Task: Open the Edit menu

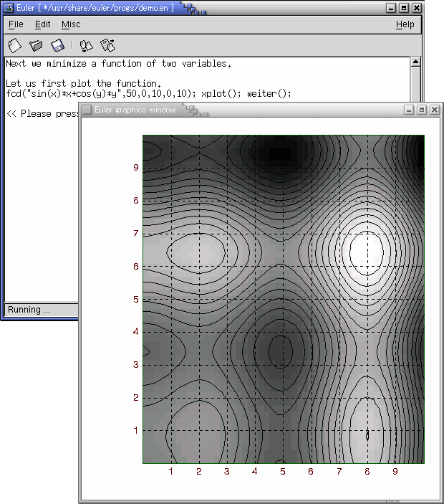Action: click(x=42, y=24)
